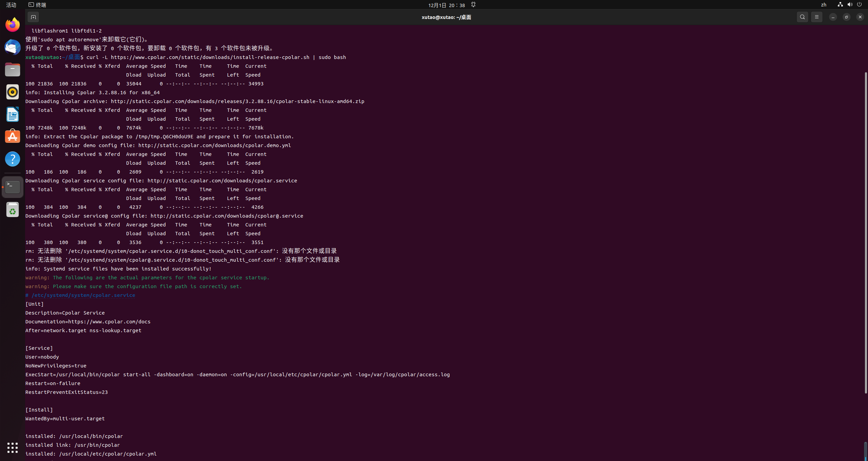The width and height of the screenshot is (868, 461).
Task: Launch Firefox from the dock
Action: point(13,25)
